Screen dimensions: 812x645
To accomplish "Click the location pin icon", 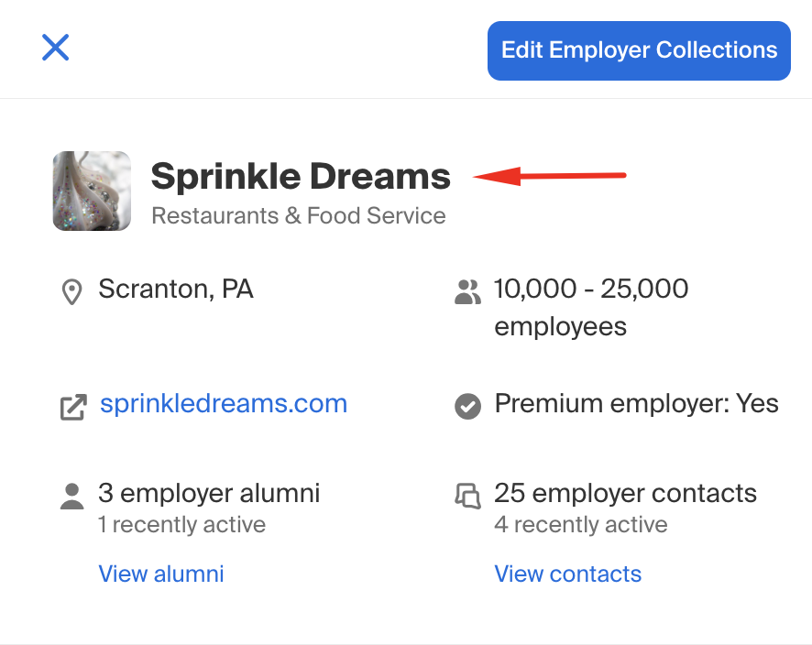I will [x=71, y=291].
